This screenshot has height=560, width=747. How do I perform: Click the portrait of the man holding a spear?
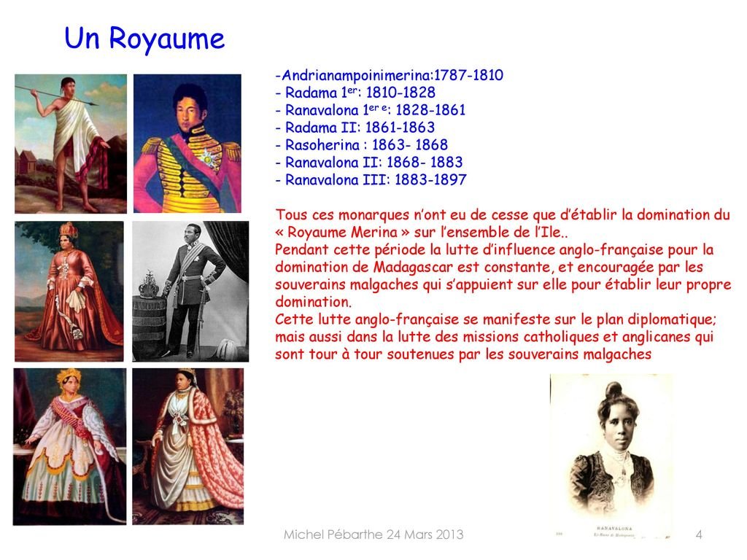[70, 143]
